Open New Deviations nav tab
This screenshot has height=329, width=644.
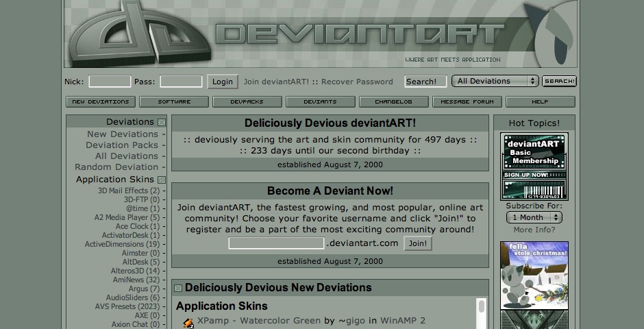[x=101, y=102]
